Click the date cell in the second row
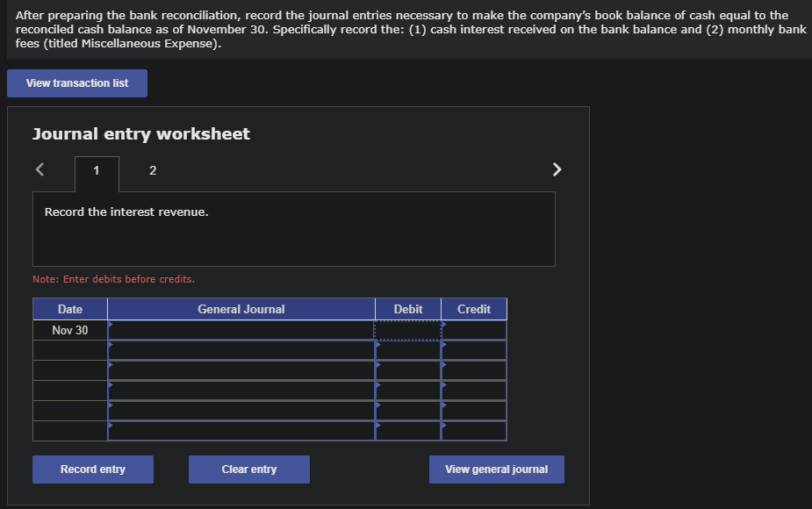 [69, 349]
